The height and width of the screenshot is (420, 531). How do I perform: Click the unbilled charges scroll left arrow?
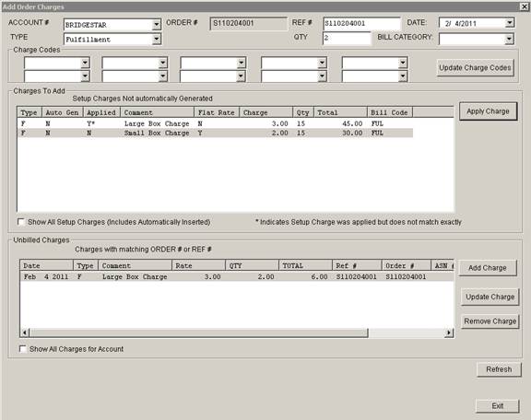(24, 332)
